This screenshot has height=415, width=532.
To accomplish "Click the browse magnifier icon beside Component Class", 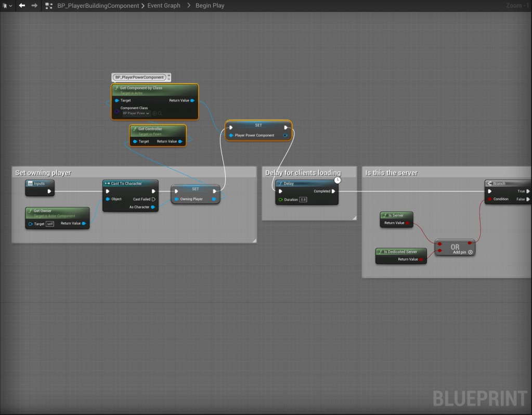I will [x=160, y=113].
